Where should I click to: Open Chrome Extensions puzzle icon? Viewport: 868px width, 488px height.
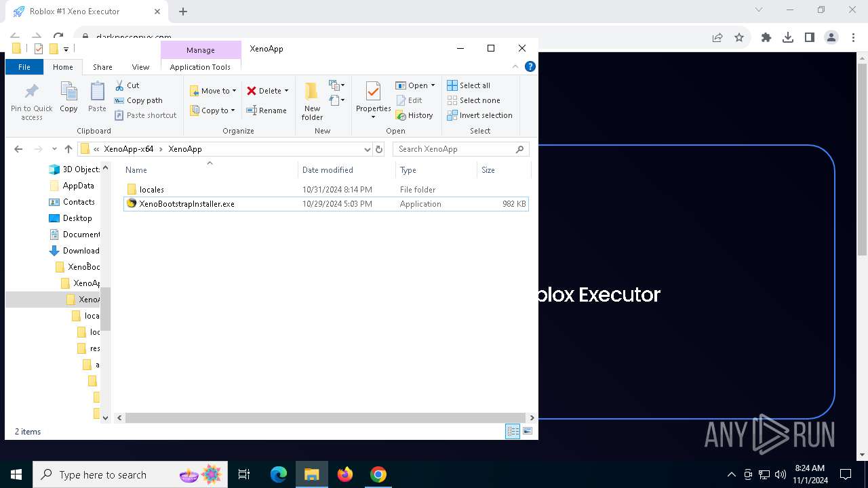(x=766, y=38)
